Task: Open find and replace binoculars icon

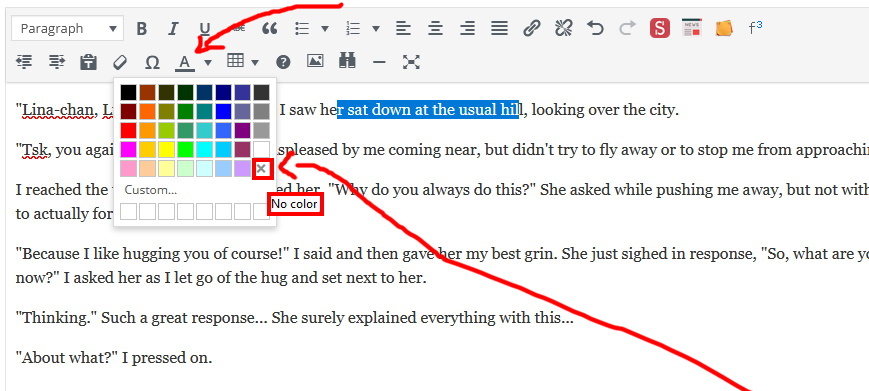Action: tap(347, 61)
